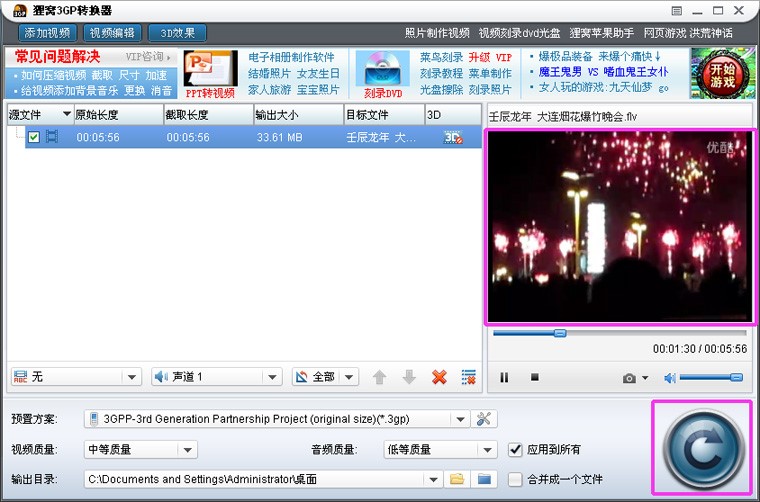The height and width of the screenshot is (502, 760).
Task: Open the 视频质量 dropdown
Action: click(x=188, y=449)
